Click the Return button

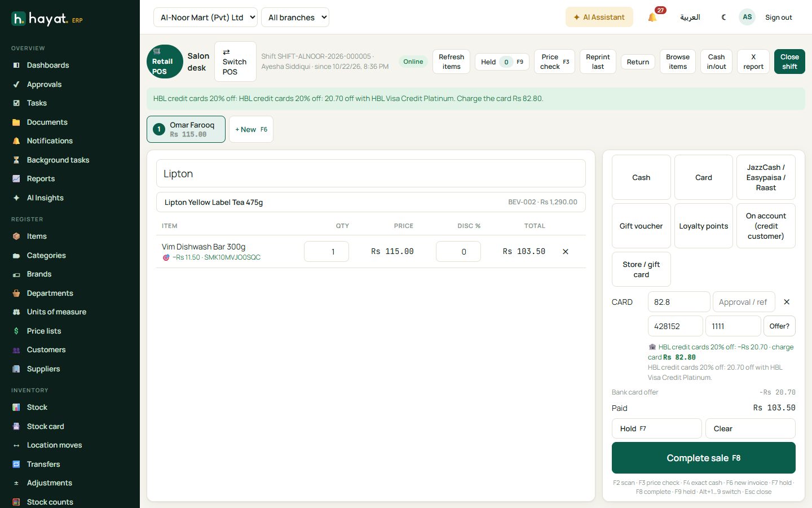638,62
